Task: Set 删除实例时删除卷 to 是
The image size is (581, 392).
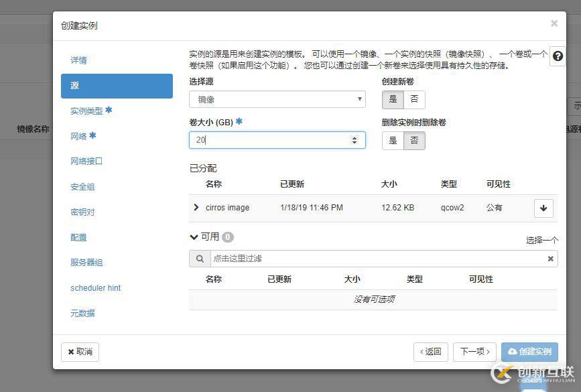Action: click(393, 140)
